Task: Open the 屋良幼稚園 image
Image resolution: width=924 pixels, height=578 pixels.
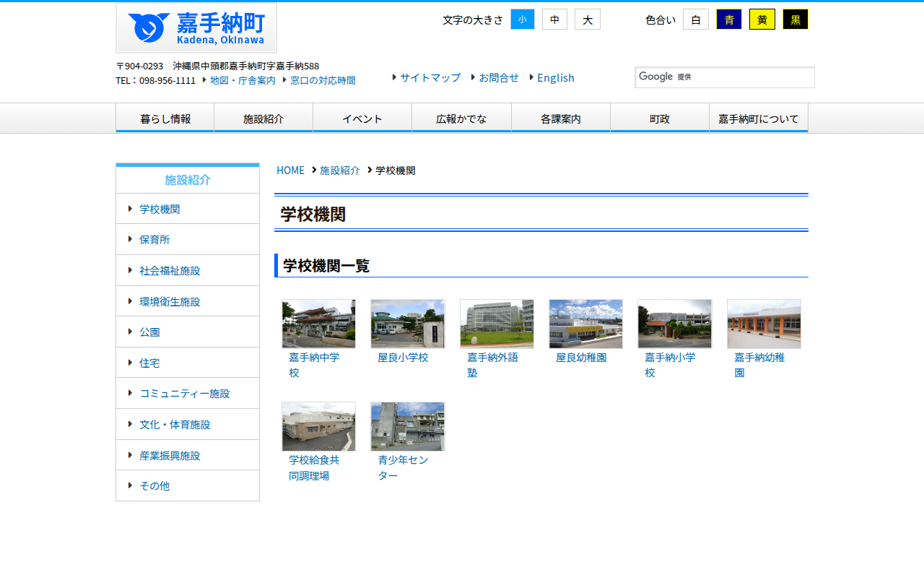Action: click(x=585, y=324)
